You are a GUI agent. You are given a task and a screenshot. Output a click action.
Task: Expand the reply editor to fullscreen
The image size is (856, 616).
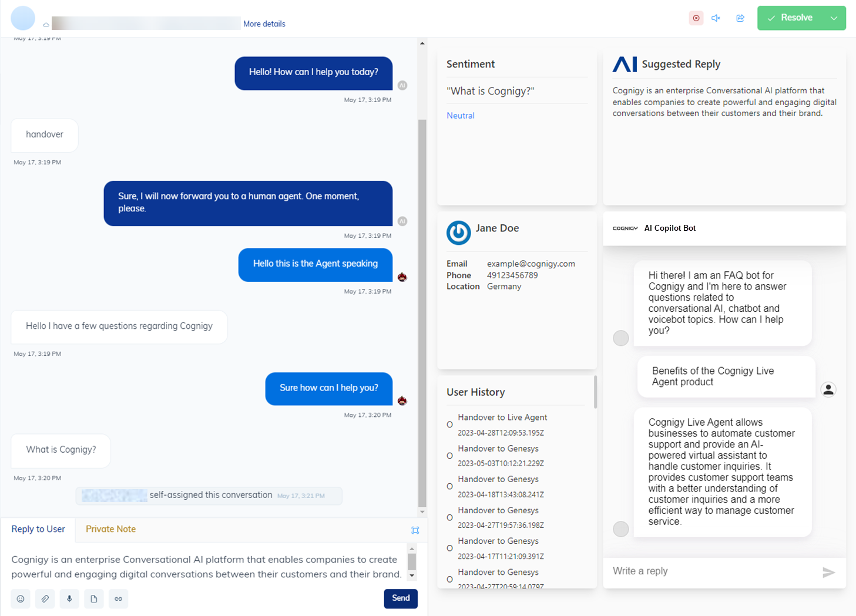coord(415,530)
